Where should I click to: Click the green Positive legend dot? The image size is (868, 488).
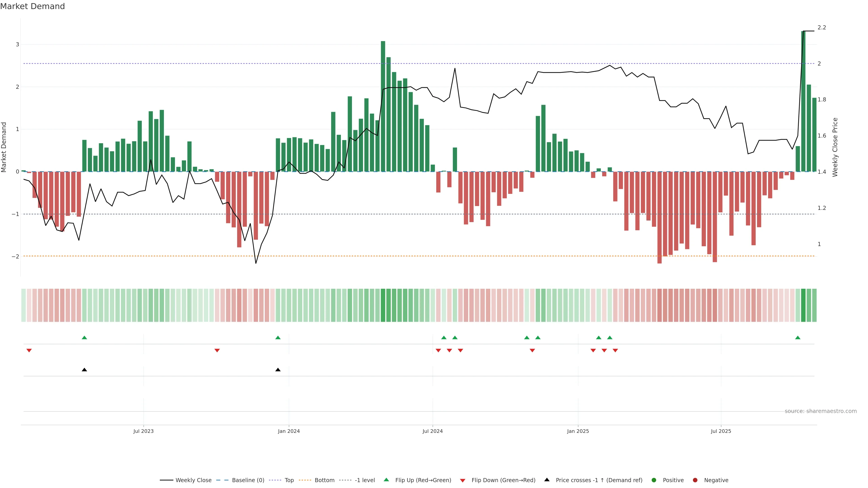point(654,480)
